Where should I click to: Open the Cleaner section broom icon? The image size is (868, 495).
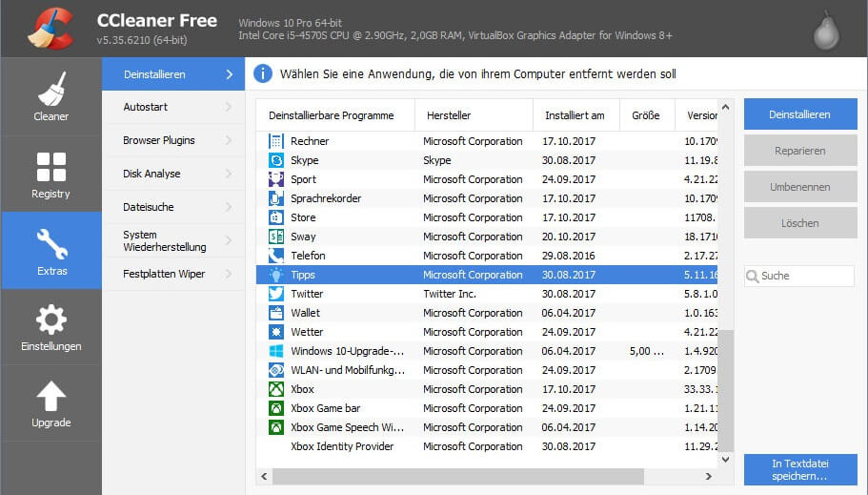point(51,89)
